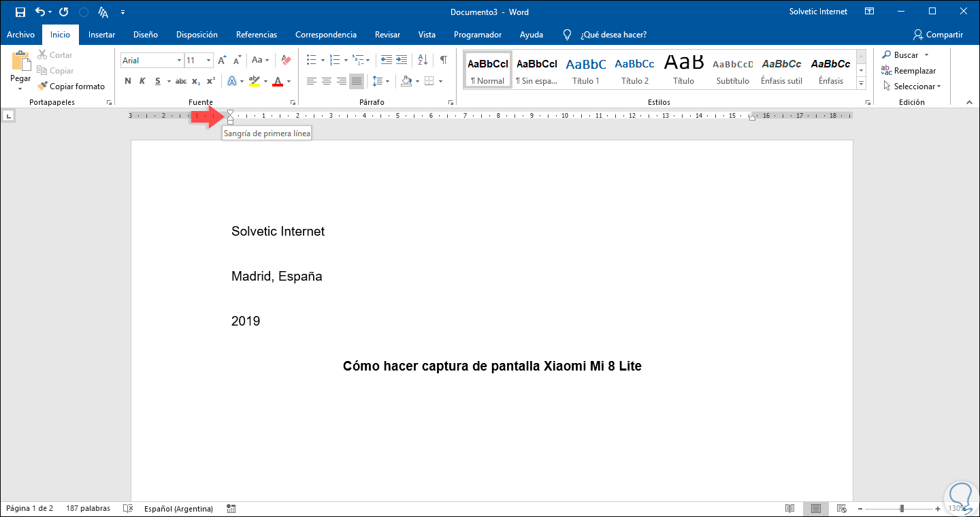Open the Archivo tab

point(20,35)
